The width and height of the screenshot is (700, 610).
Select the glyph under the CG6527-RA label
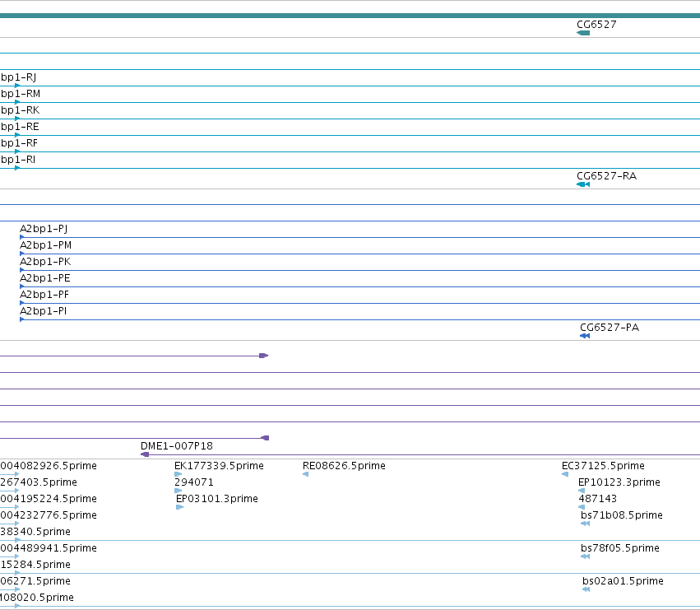pos(583,184)
